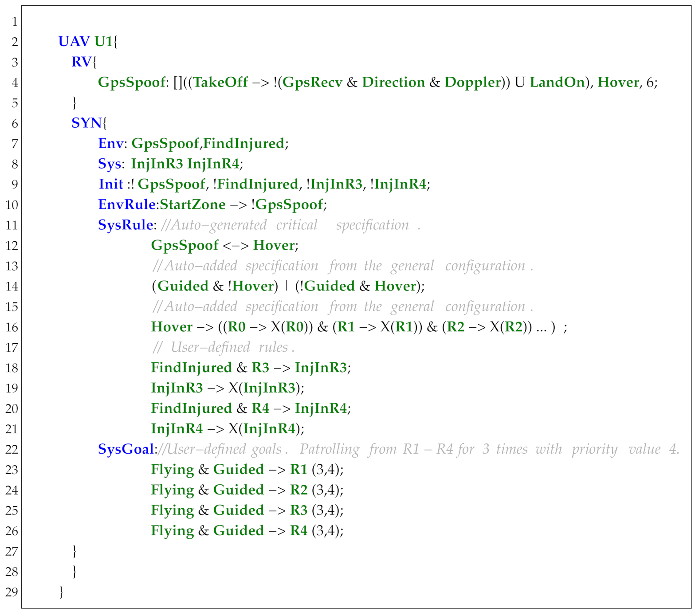
Task: Click line number 16 in the gutter
Action: pyautogui.click(x=12, y=328)
